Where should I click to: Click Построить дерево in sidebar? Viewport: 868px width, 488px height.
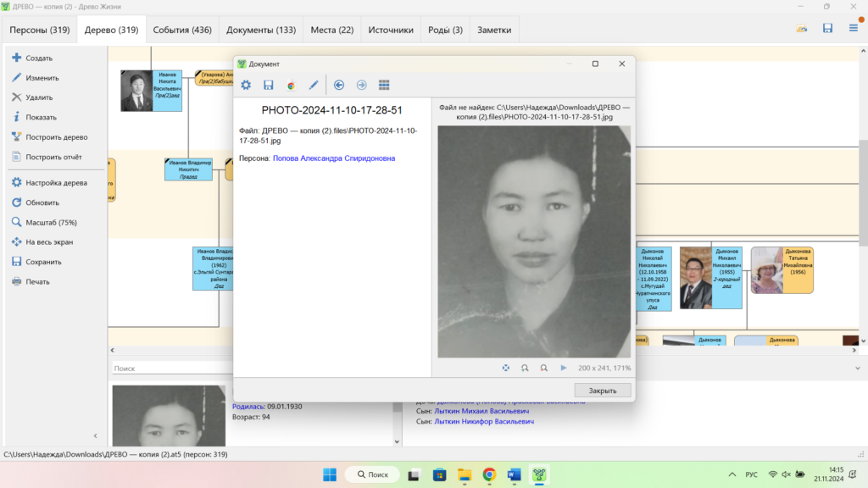coord(56,137)
